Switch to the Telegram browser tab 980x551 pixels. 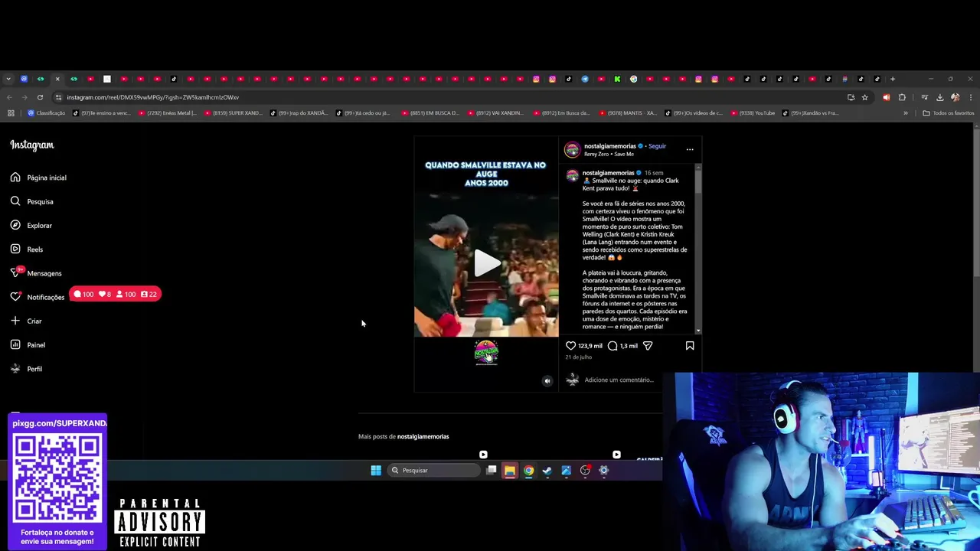(585, 79)
